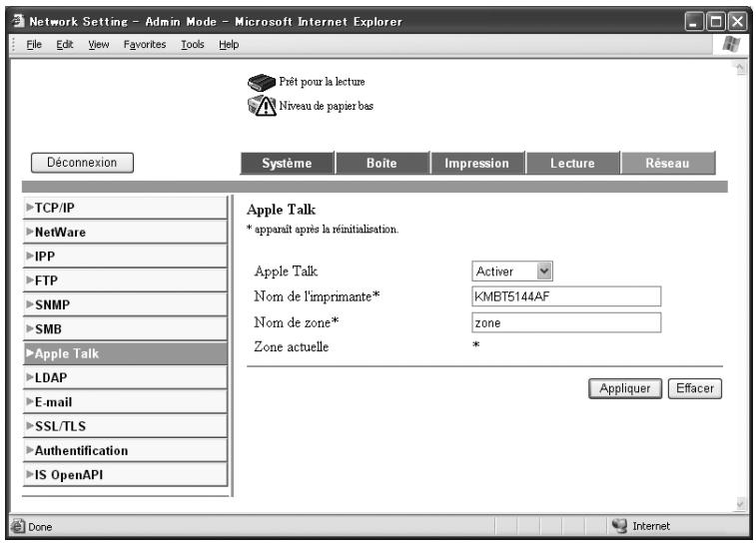The width and height of the screenshot is (756, 544).
Task: Click the low paper warning icon
Action: pos(262,106)
